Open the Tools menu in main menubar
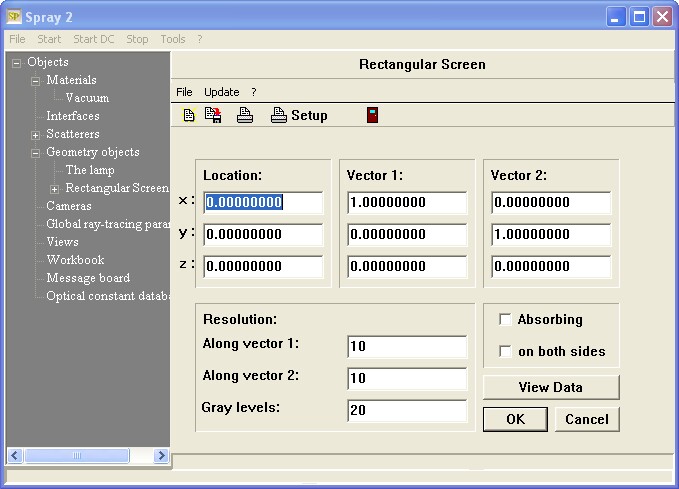This screenshot has height=489, width=679. (x=173, y=39)
